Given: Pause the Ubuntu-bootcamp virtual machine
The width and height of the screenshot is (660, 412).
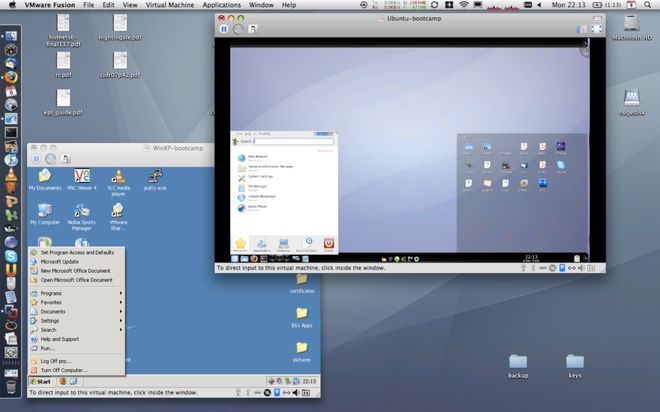Looking at the screenshot, I should [x=224, y=29].
